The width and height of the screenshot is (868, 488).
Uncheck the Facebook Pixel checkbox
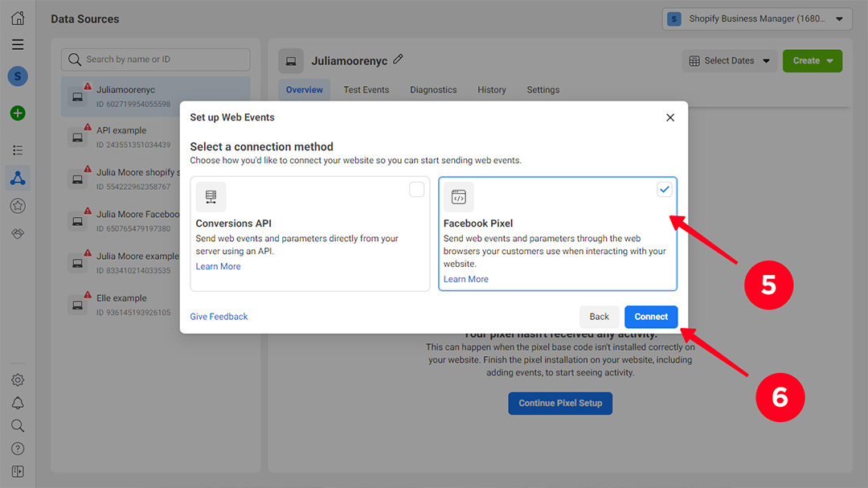(665, 190)
